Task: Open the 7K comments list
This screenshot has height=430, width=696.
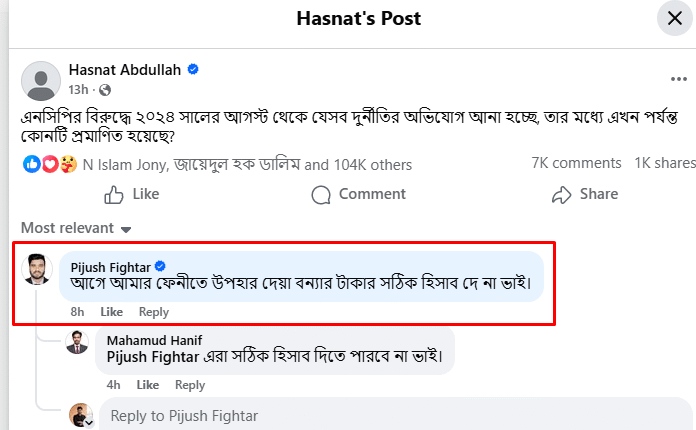Action: [577, 163]
